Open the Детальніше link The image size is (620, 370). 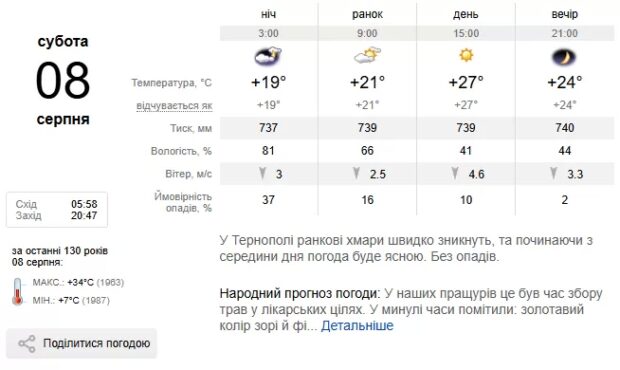coord(357,326)
